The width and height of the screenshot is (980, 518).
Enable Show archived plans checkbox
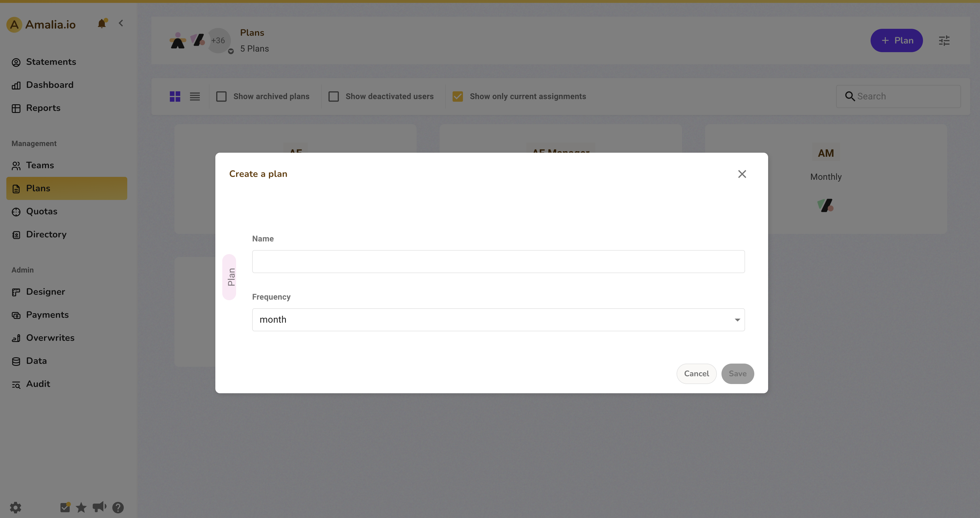(221, 97)
